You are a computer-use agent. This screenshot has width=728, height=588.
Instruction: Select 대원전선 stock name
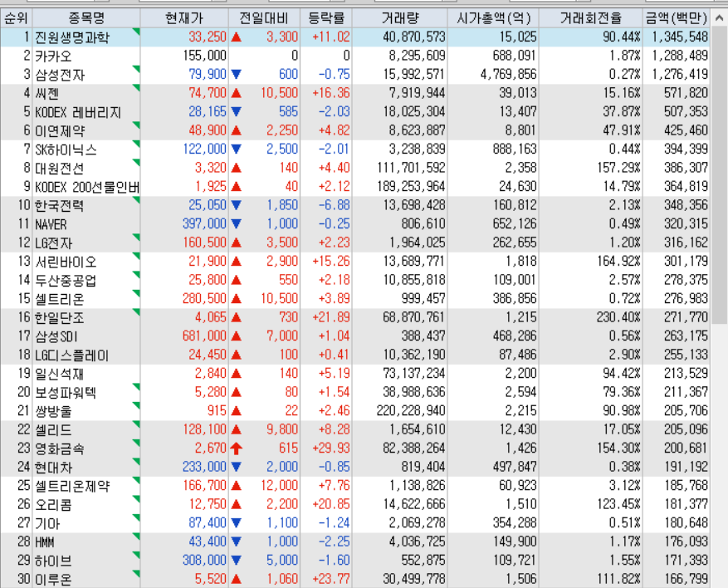click(x=60, y=168)
